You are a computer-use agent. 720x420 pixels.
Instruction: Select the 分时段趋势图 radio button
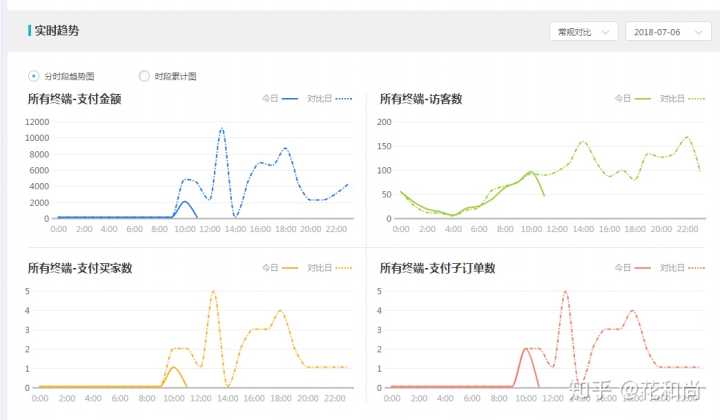coord(35,76)
